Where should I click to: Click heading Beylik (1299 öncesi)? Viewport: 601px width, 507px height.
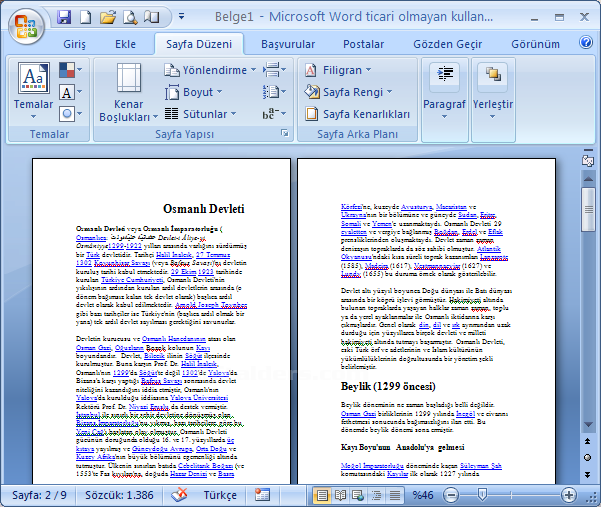[388, 386]
